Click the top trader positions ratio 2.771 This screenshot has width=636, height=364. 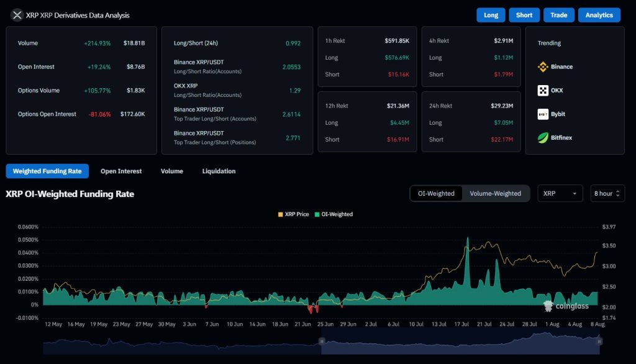tap(293, 138)
